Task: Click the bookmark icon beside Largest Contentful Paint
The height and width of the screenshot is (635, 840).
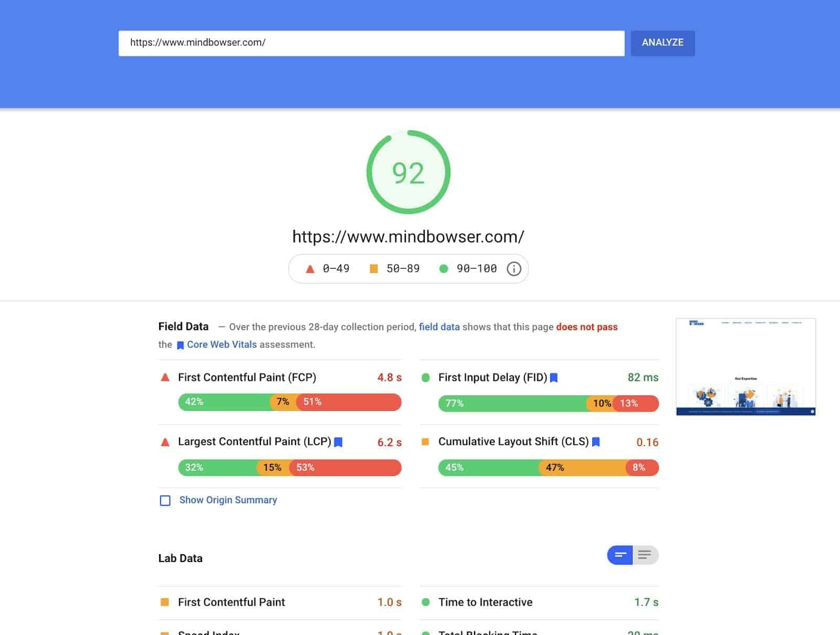Action: pyautogui.click(x=339, y=442)
